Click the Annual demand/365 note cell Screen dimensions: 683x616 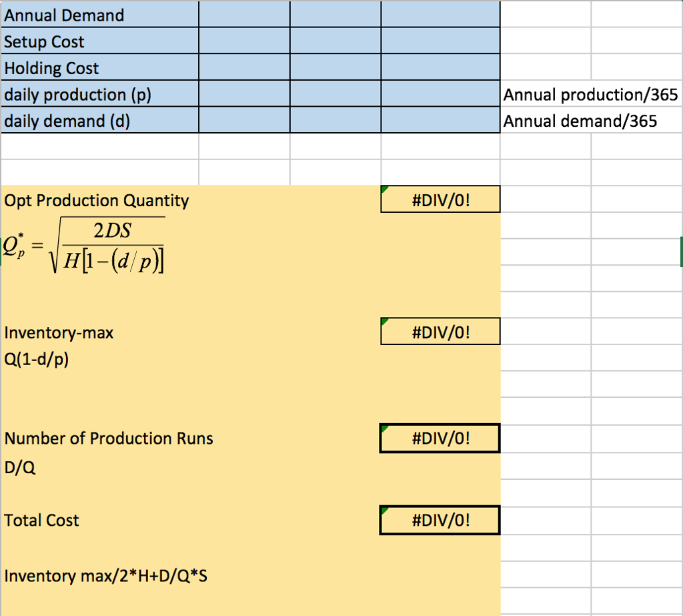(580, 121)
